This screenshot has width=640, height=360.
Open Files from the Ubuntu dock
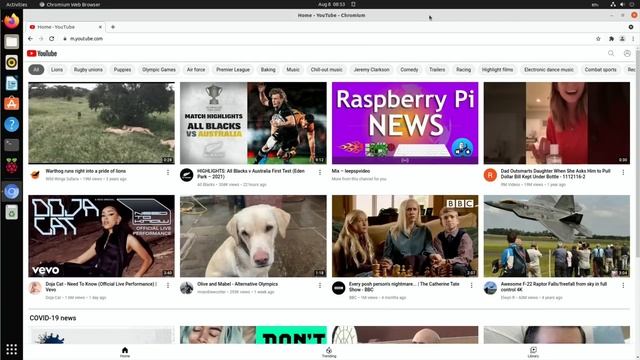tap(11, 42)
